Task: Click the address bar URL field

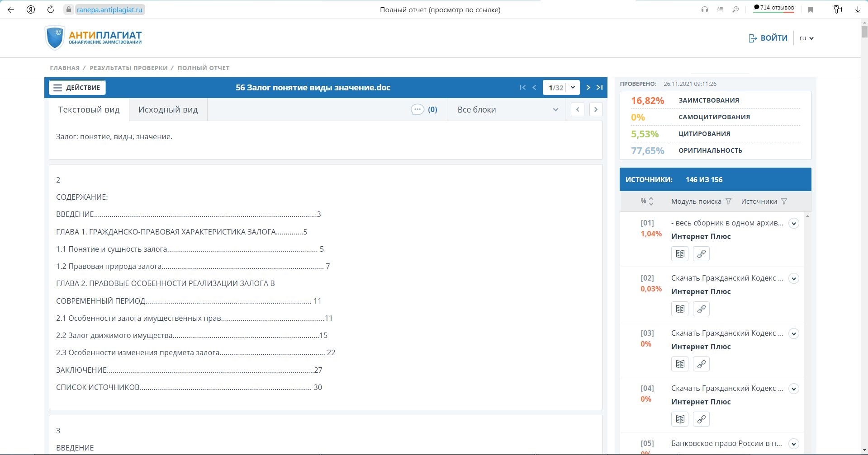Action: [109, 9]
